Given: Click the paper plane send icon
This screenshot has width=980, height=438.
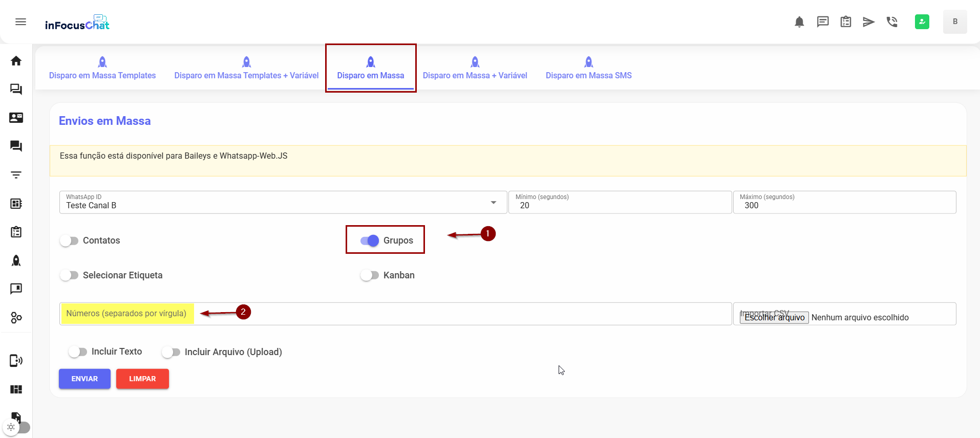Looking at the screenshot, I should pos(868,21).
